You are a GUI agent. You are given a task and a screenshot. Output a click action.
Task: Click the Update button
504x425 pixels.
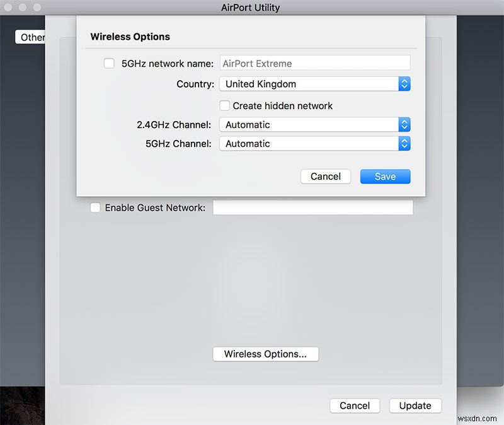tap(415, 405)
